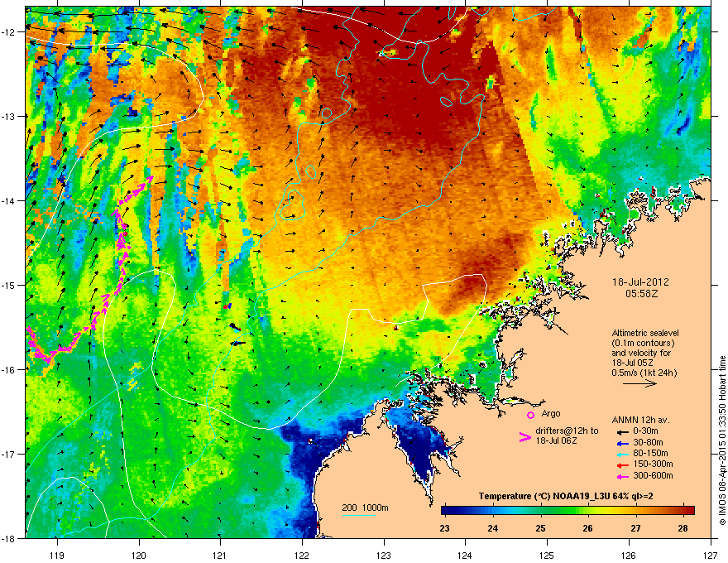This screenshot has height=563, width=728.
Task: Select the black 0-30m ANMN arrow symbol
Action: coord(623,432)
